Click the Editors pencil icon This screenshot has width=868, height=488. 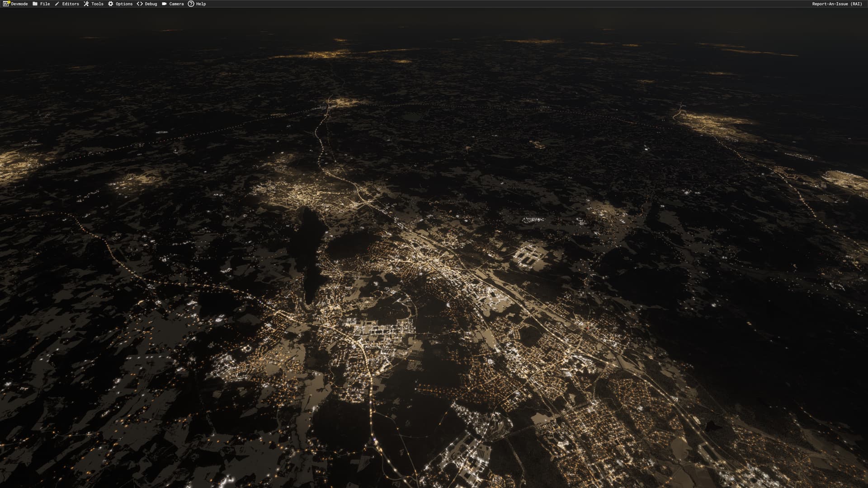pyautogui.click(x=57, y=4)
